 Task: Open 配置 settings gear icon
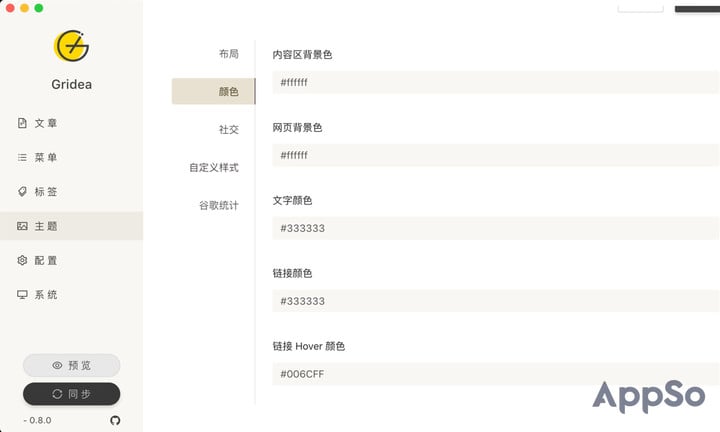pyautogui.click(x=22, y=260)
